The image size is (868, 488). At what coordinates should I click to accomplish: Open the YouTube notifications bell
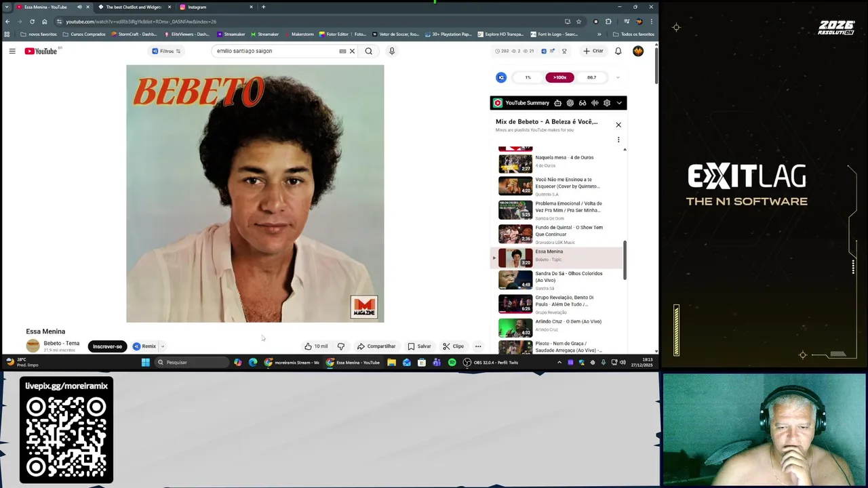[x=618, y=51]
